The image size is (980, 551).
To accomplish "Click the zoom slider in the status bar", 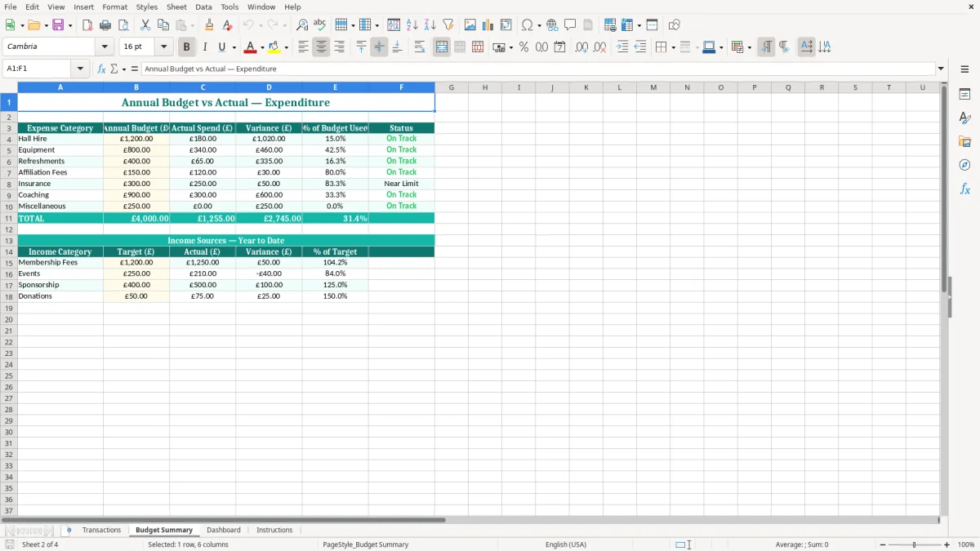I will 915,544.
